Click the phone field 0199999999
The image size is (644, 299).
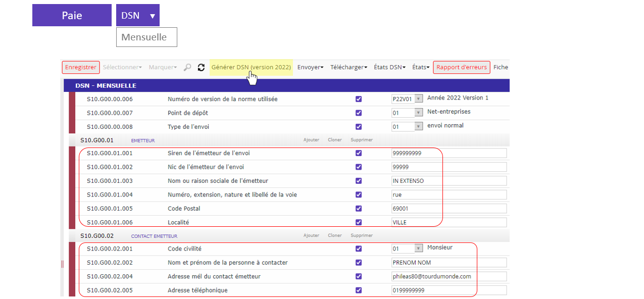click(449, 290)
